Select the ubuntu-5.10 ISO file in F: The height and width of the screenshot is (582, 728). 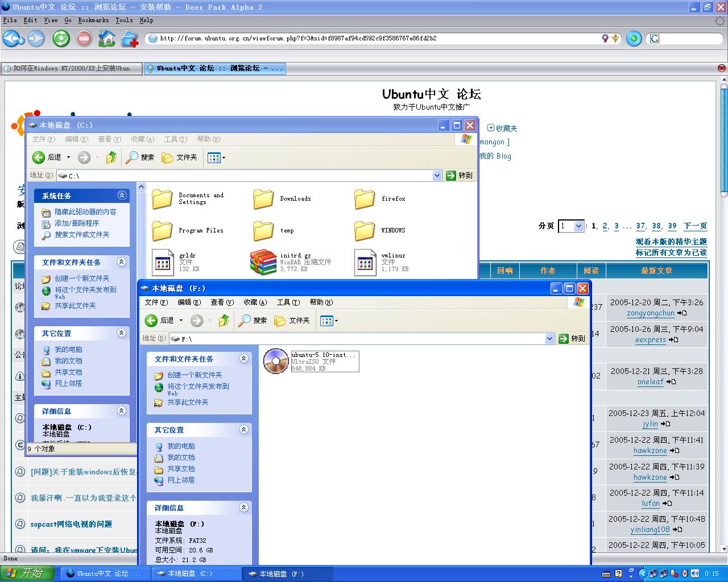coord(276,361)
